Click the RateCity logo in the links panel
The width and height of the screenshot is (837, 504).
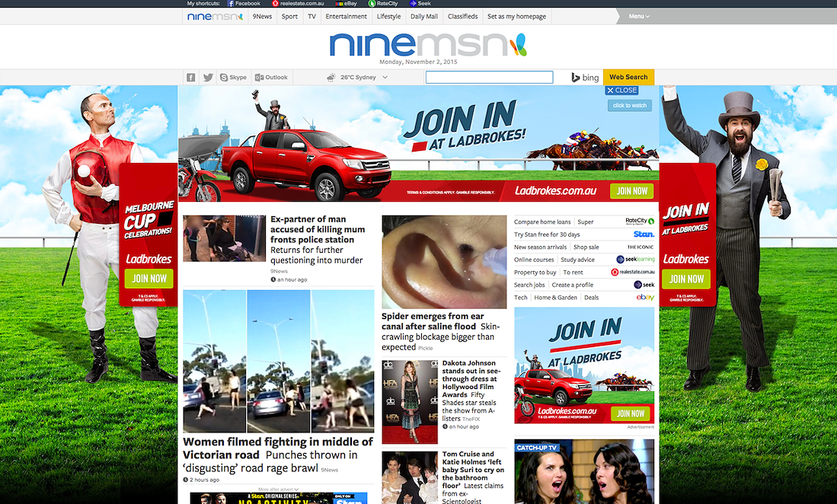tap(640, 221)
